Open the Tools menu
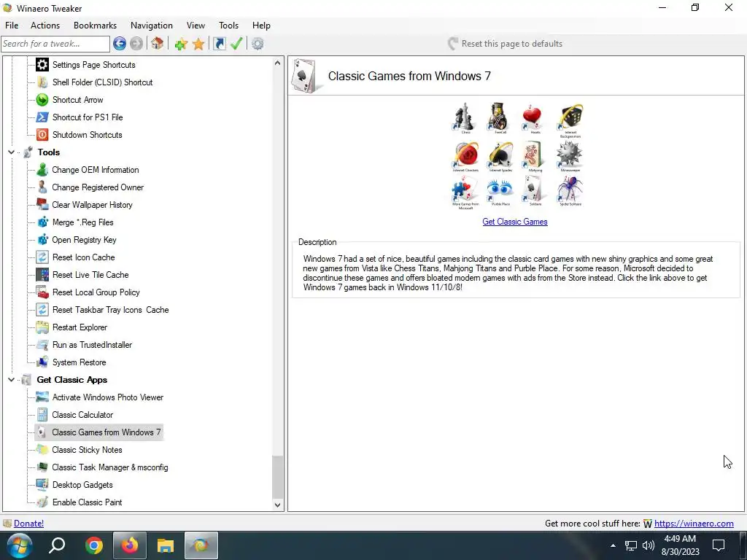The image size is (747, 560). 228,26
